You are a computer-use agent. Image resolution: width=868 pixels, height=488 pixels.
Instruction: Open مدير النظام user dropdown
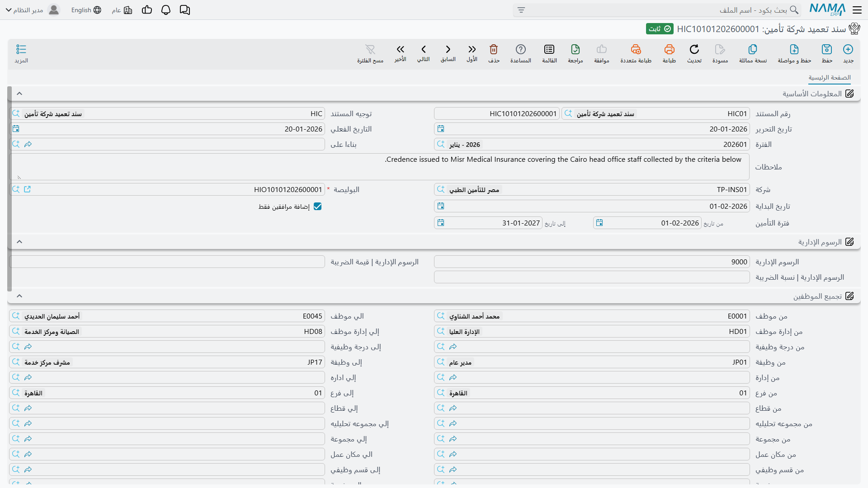[x=32, y=10]
